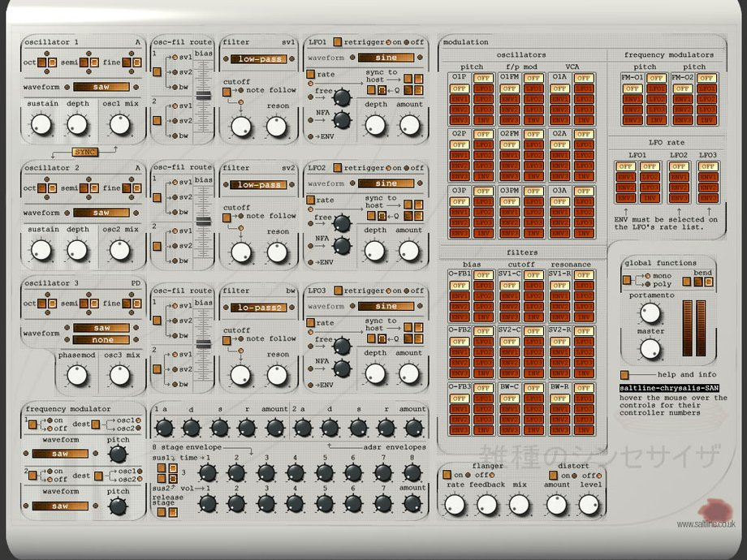747x560 pixels.
Task: Open oscillator 1 waveform selector showing saw
Action: pos(100,87)
